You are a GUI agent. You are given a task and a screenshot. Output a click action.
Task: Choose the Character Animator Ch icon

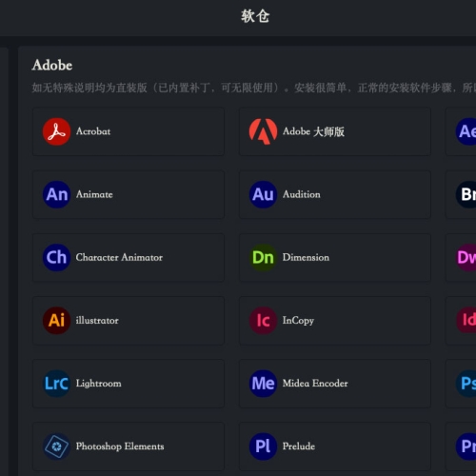56,257
